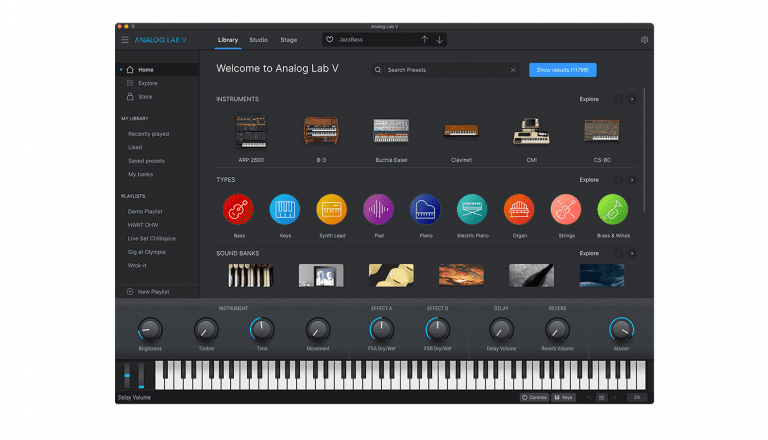Open Home in the sidebar
768x440 pixels.
tap(158, 70)
